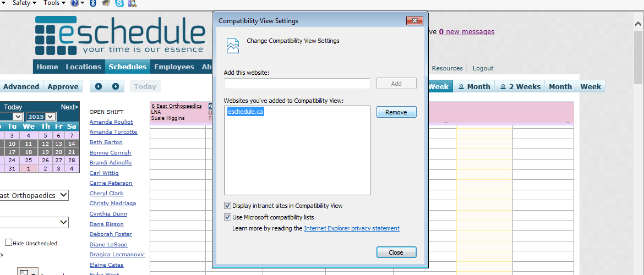
Task: Go to previous period with left arrow
Action: (99, 86)
